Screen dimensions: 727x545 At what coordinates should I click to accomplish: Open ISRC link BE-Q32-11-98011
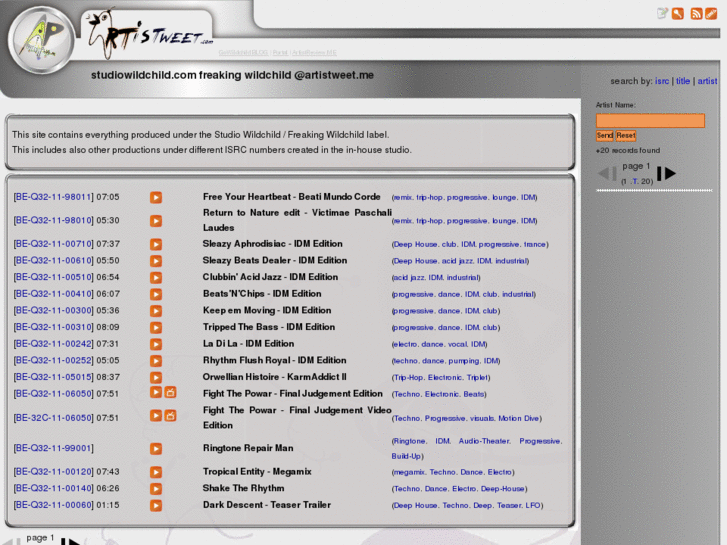(53, 197)
